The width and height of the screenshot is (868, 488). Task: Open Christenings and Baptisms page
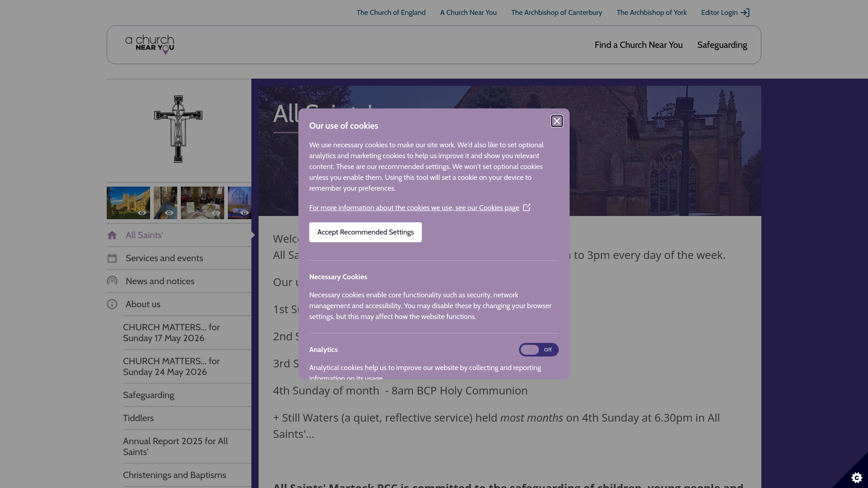click(187, 475)
